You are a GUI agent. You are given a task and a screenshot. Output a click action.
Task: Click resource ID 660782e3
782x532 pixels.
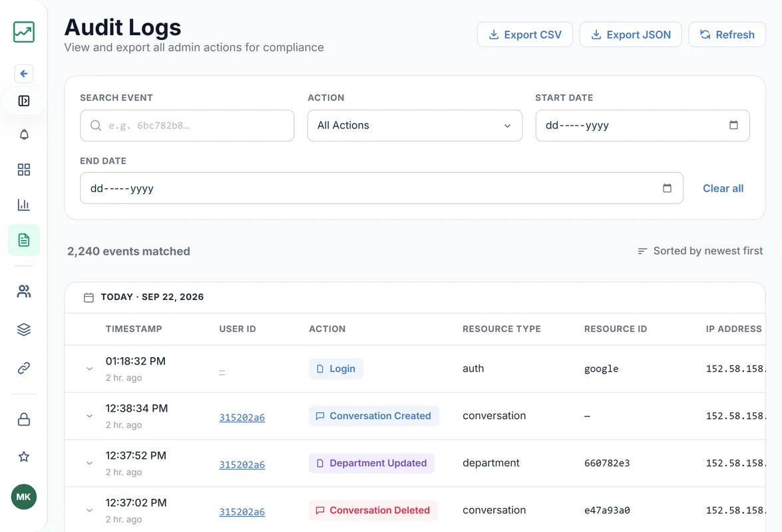coord(607,464)
